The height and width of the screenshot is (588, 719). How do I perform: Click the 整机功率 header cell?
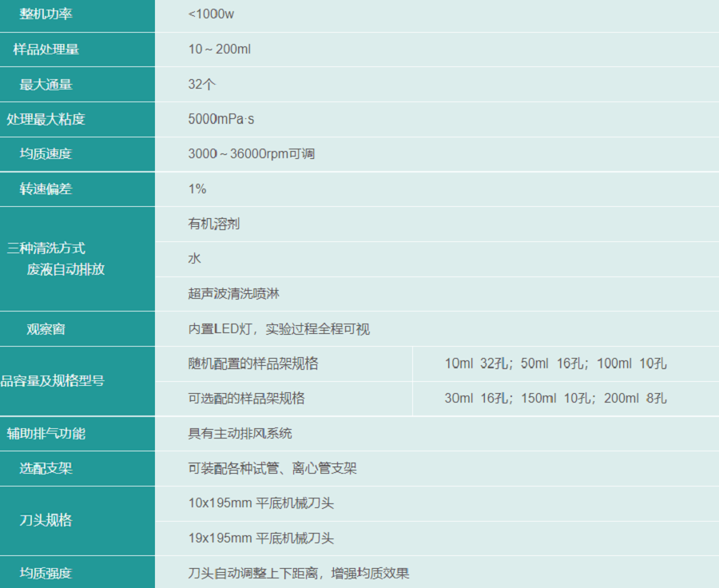46,14
